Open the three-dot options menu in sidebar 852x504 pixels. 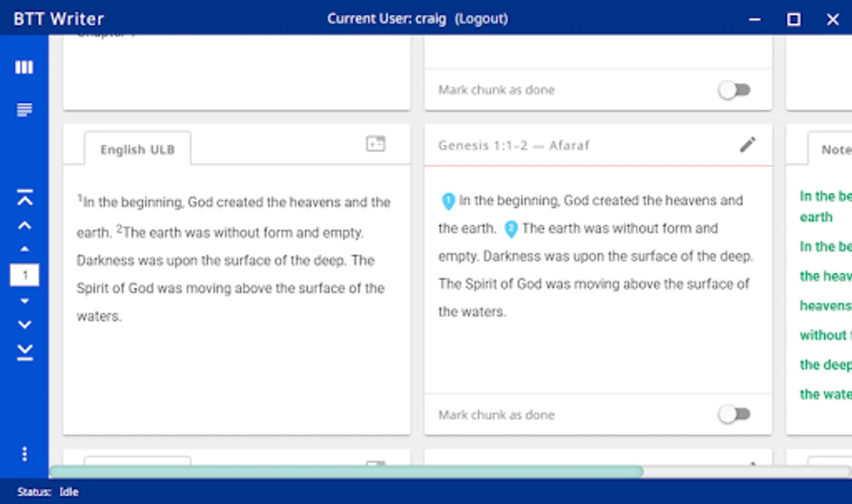coord(24,454)
